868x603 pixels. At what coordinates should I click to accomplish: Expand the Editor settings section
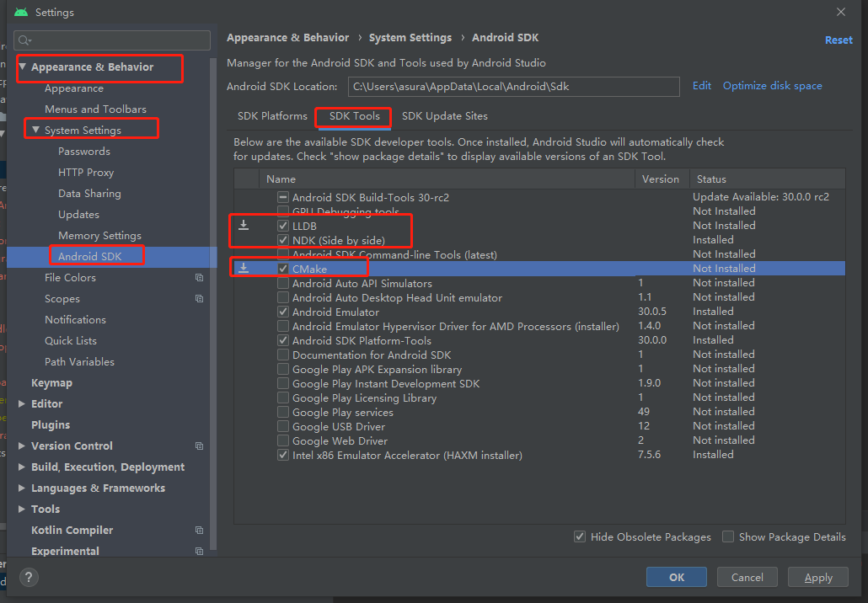(x=23, y=404)
